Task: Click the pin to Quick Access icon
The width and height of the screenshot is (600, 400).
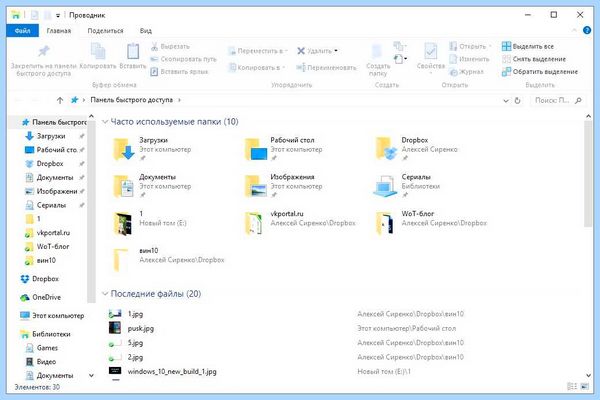Action: (43, 51)
